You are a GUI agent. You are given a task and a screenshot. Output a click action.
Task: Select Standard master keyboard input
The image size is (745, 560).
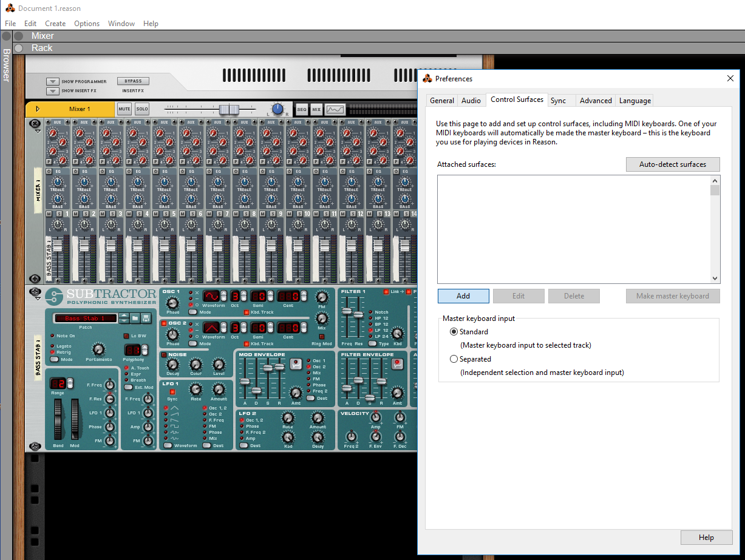click(454, 332)
